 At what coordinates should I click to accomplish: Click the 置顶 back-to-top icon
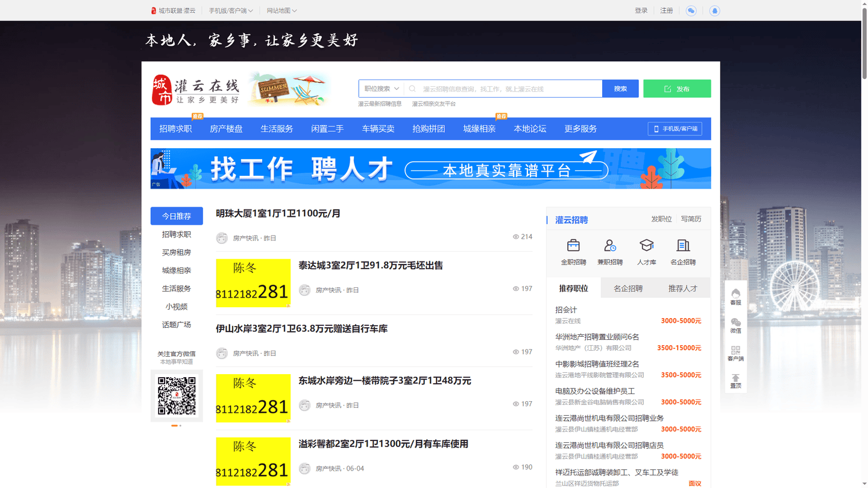(735, 381)
